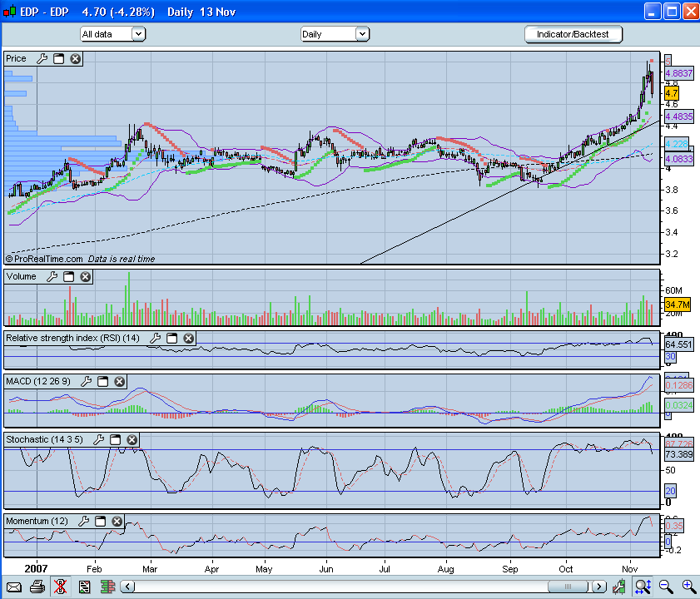Open Momentum indicator wrench settings

(x=83, y=522)
